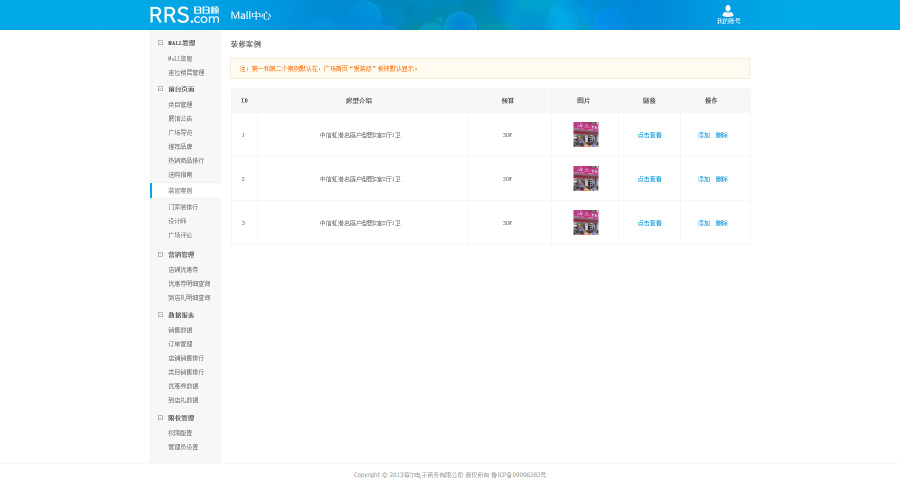Click the picture thumbnail in row 2
The height and width of the screenshot is (498, 900).
coord(585,178)
